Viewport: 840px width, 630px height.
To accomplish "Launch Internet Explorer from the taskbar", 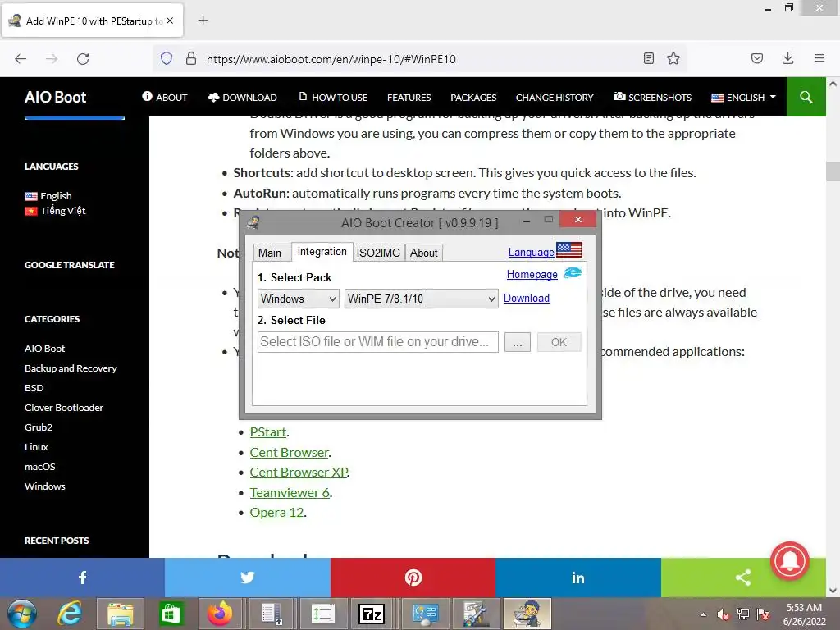I will point(70,614).
